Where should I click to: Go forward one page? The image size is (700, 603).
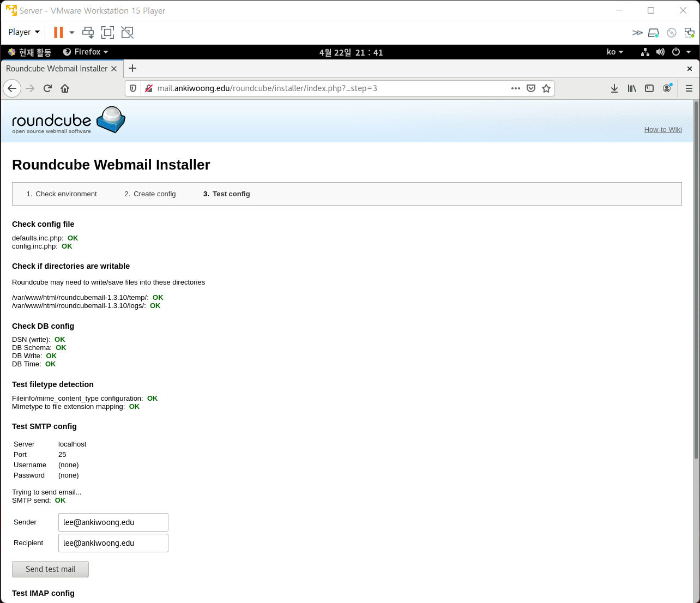[x=30, y=88]
